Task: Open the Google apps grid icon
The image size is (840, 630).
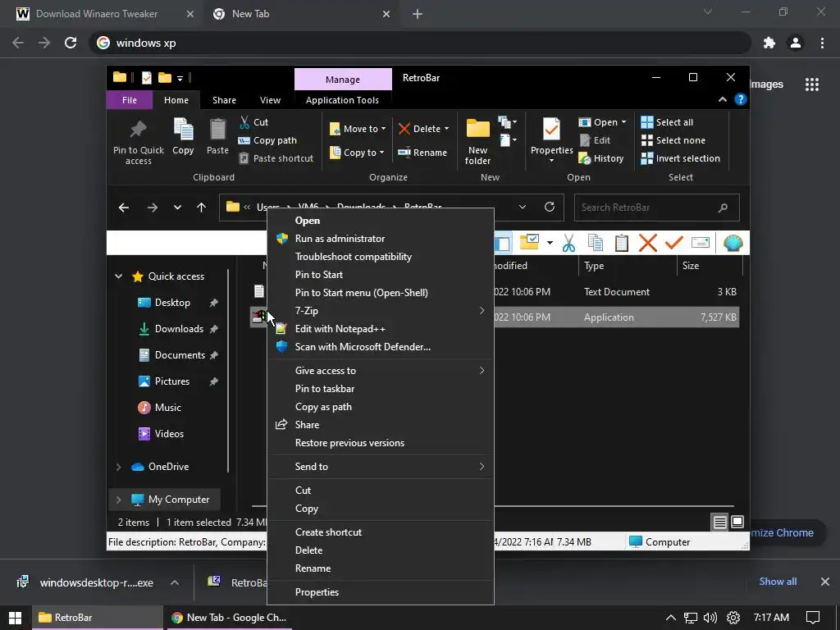Action: pyautogui.click(x=812, y=84)
